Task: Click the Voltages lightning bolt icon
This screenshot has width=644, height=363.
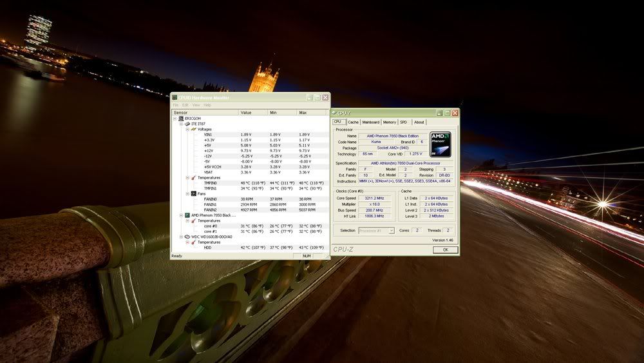Action: click(193, 129)
